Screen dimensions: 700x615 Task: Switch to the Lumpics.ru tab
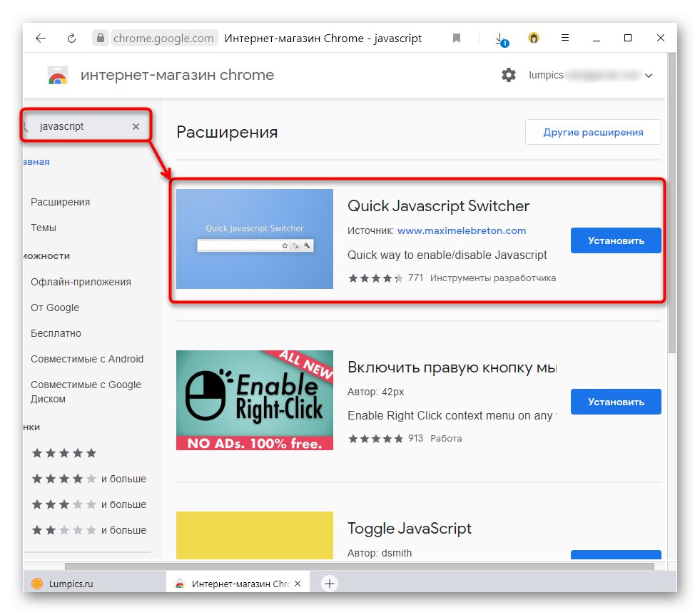(x=94, y=584)
